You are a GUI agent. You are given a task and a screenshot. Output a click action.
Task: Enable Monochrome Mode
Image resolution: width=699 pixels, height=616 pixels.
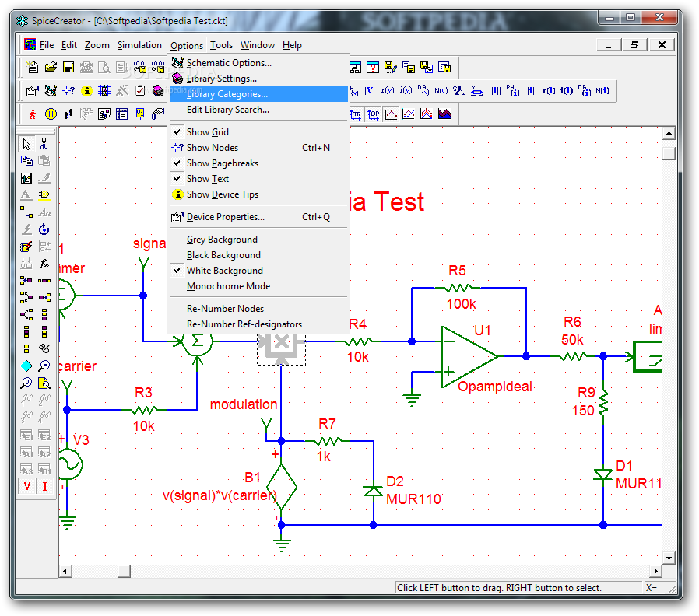tap(258, 286)
